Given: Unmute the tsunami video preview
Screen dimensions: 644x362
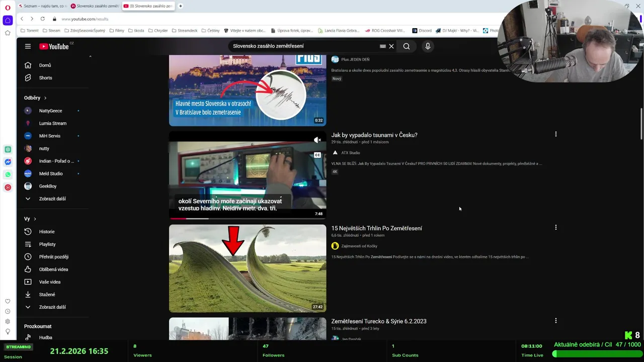Looking at the screenshot, I should point(317,140).
